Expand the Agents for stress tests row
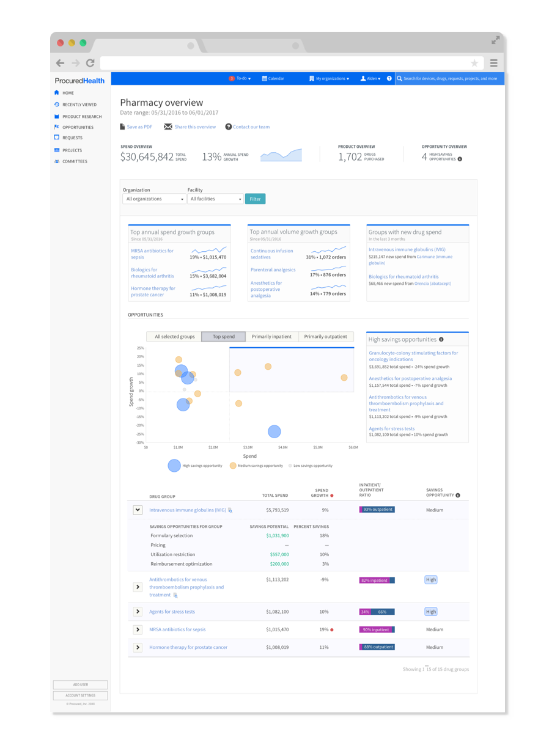The image size is (560, 748). (138, 611)
